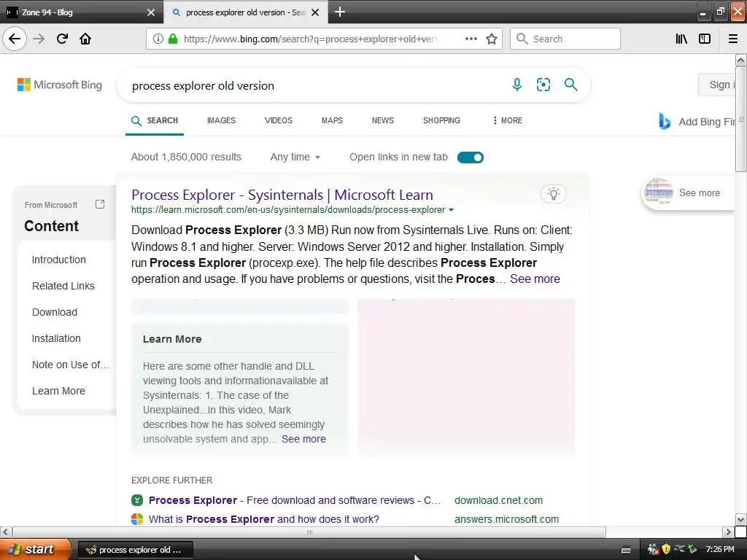Show site information icon in address bar
The image size is (747, 560).
coord(158,39)
